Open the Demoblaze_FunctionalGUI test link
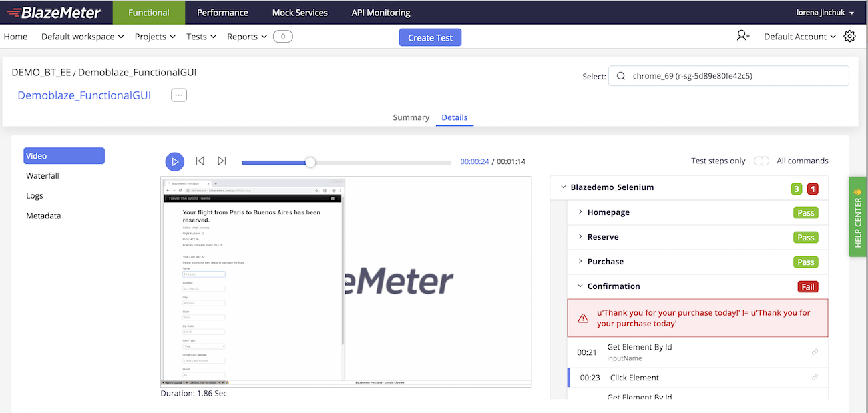 pyautogui.click(x=84, y=95)
